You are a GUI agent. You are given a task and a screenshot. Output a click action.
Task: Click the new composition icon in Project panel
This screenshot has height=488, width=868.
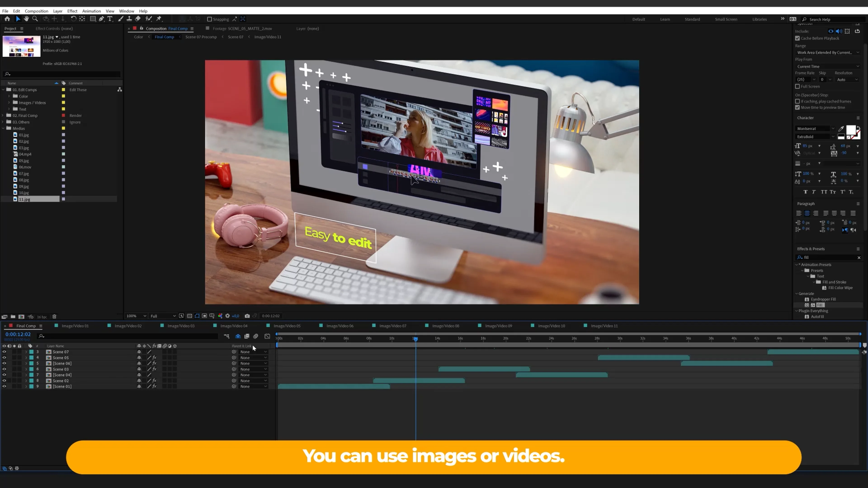click(21, 317)
